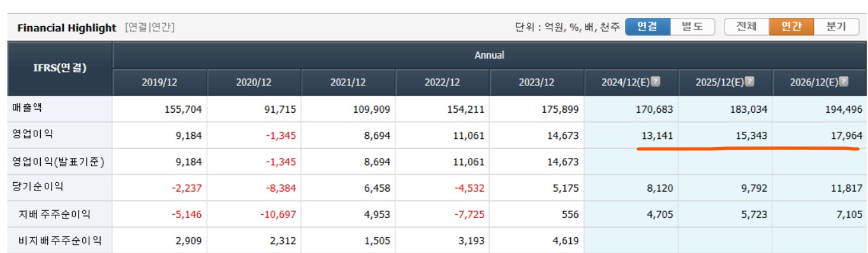Click estimated operating profit 13,141
The image size is (868, 253).
click(658, 136)
